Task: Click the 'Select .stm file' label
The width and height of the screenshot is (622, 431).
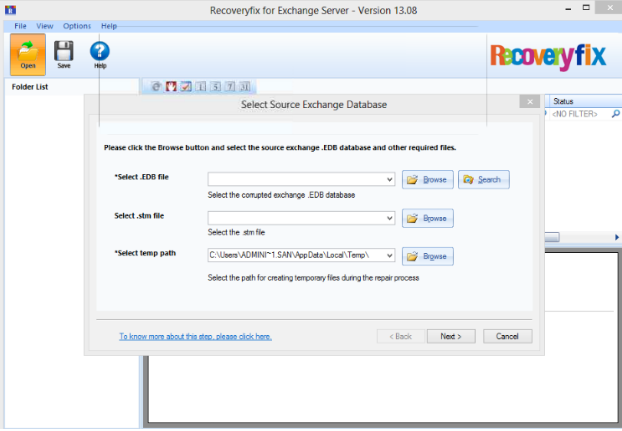Action: [139, 216]
